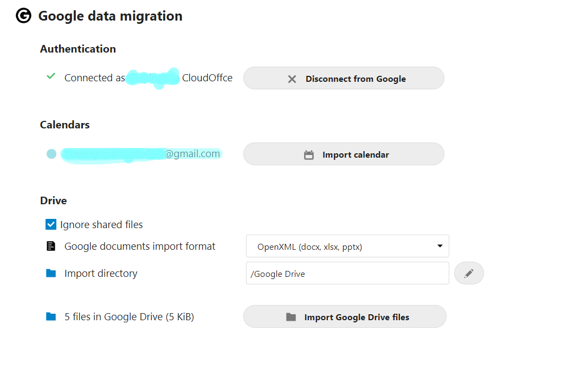588x376 pixels.
Task: Click the /Google Drive directory field
Action: (x=347, y=273)
